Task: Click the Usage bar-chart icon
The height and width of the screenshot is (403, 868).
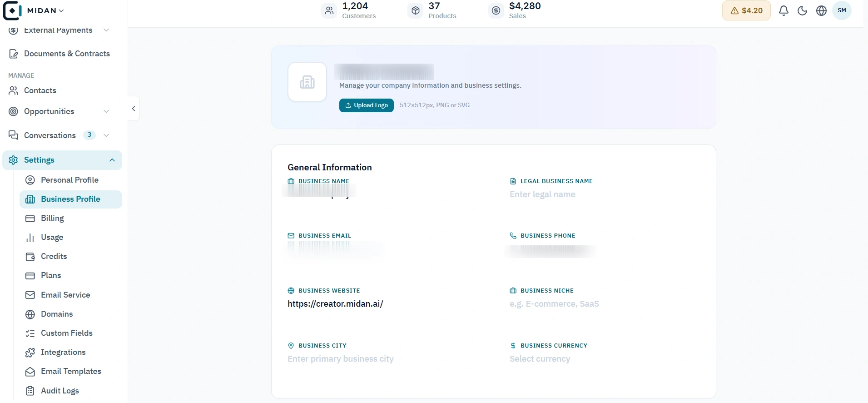Action: tap(30, 238)
